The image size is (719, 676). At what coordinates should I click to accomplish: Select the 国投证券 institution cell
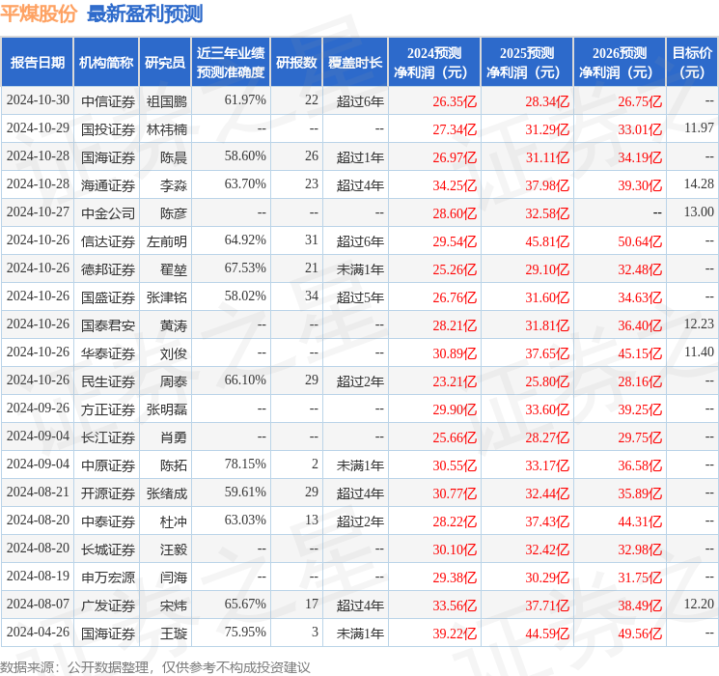click(108, 129)
